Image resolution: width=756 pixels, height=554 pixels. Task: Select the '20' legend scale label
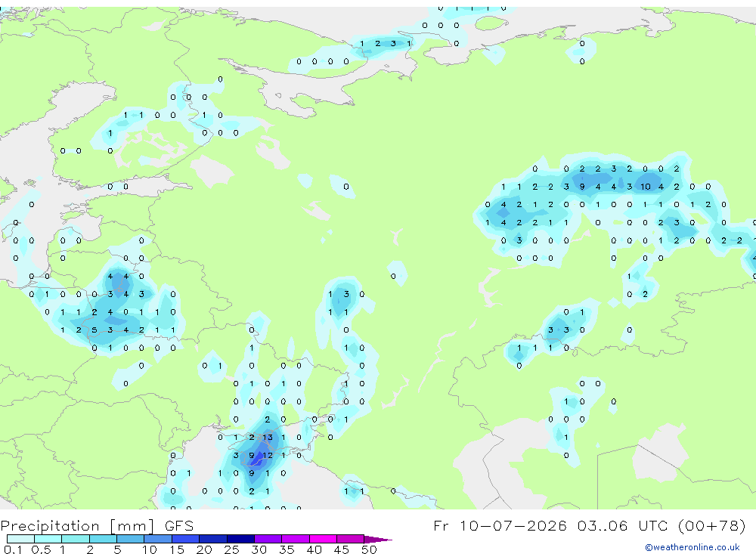pos(204,549)
